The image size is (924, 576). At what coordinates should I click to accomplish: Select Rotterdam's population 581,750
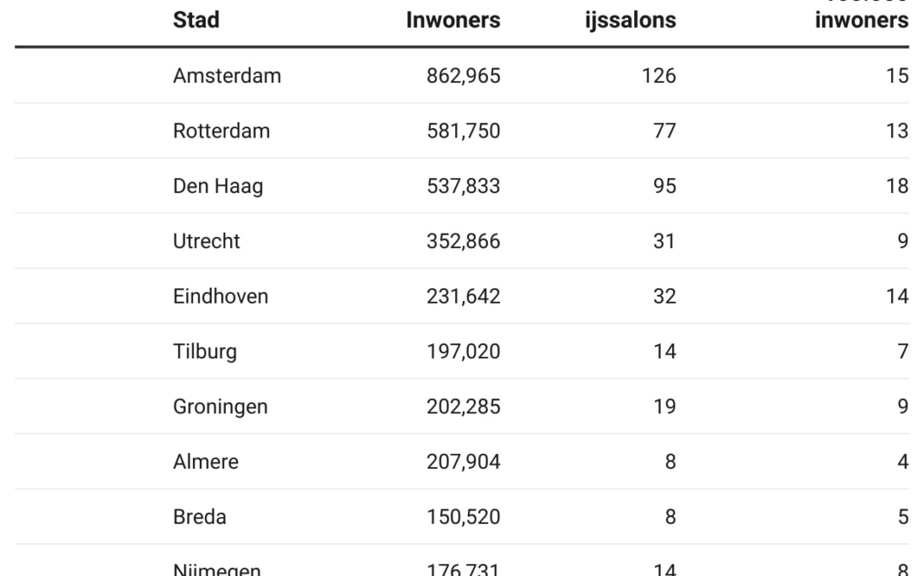click(x=463, y=131)
